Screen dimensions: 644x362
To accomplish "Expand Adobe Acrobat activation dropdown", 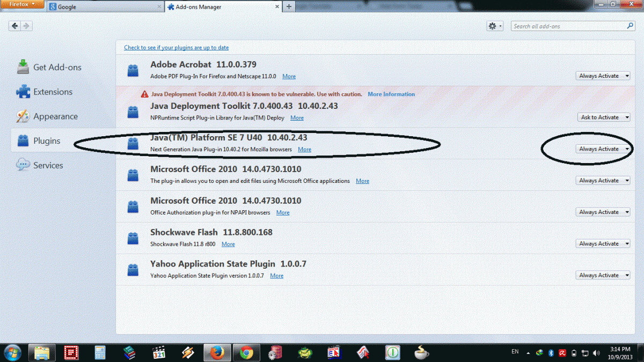I will [x=603, y=76].
